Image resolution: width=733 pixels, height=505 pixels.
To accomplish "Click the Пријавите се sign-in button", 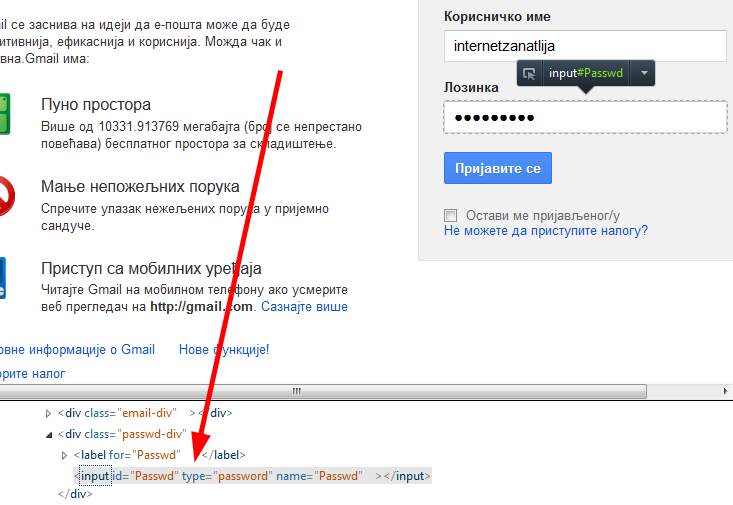I will pyautogui.click(x=498, y=168).
